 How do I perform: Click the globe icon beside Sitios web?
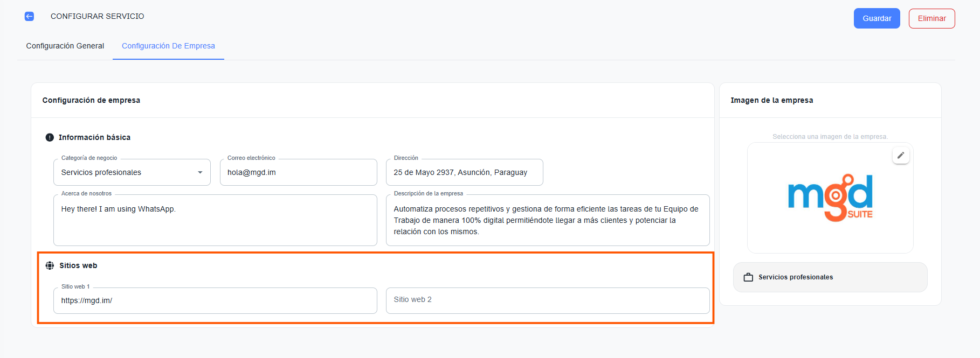click(50, 265)
